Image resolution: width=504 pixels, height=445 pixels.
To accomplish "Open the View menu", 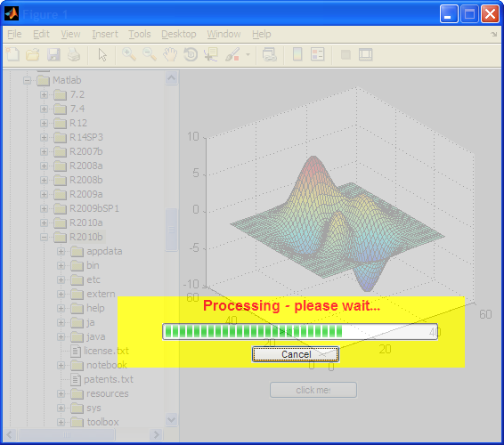I will 70,34.
